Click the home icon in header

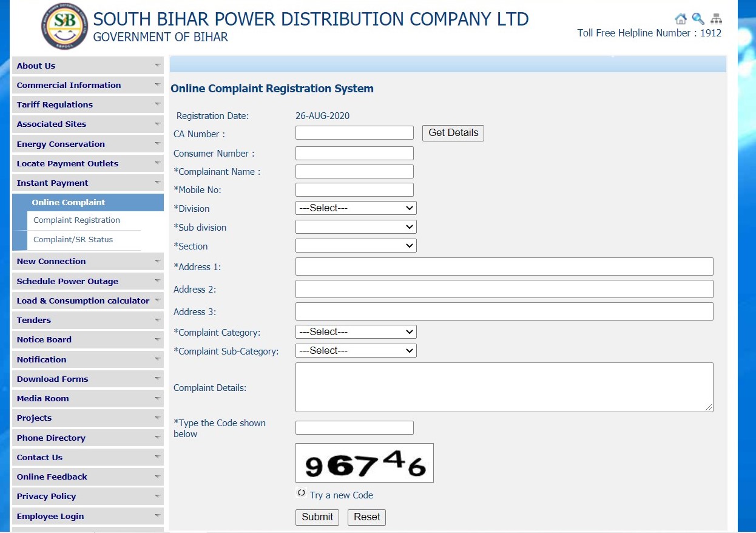[681, 19]
